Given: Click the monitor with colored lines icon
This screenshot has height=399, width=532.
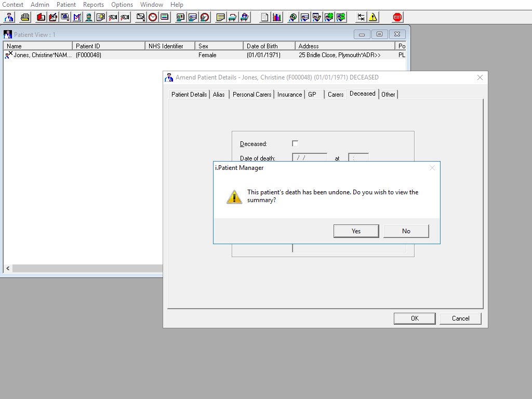Looking at the screenshot, I should (165, 17).
